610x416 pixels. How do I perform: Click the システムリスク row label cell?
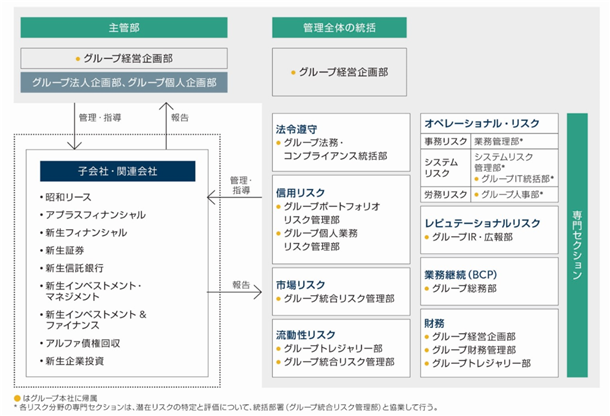pyautogui.click(x=445, y=168)
